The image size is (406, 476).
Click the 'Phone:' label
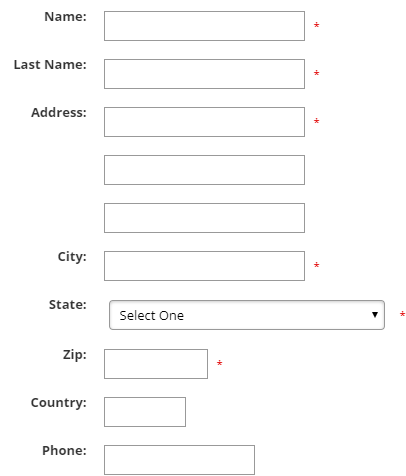pos(64,451)
